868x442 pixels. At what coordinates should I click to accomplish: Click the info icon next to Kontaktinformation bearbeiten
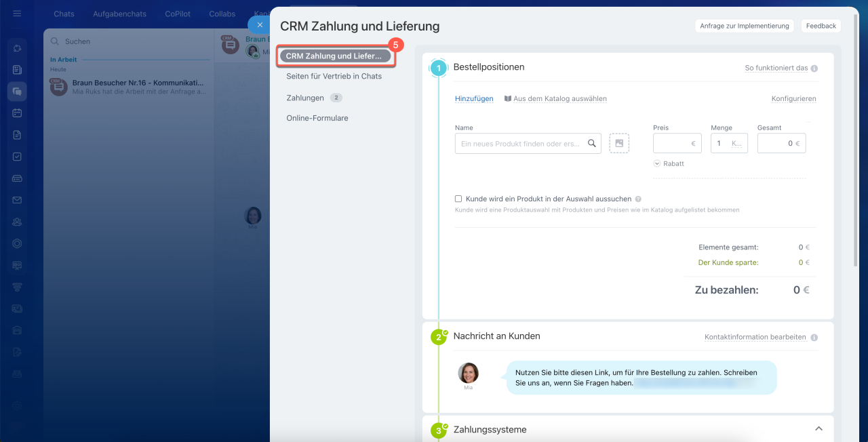[x=814, y=337]
